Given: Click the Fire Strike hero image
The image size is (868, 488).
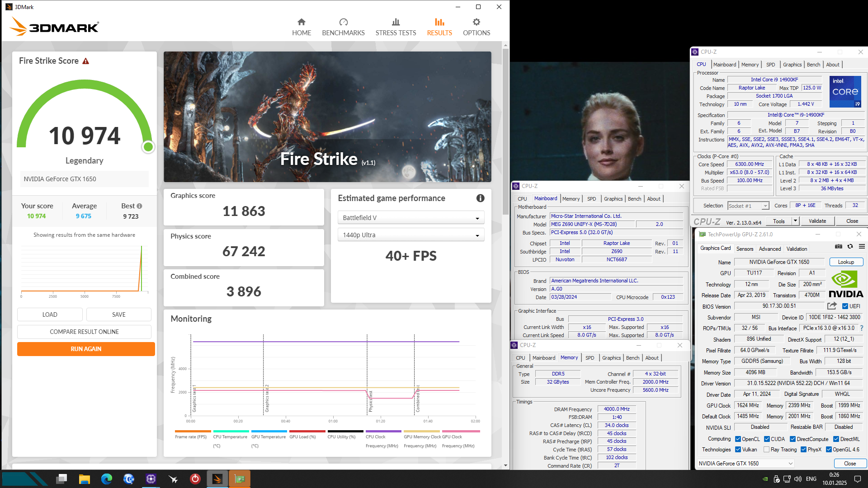Looking at the screenshot, I should [x=327, y=117].
